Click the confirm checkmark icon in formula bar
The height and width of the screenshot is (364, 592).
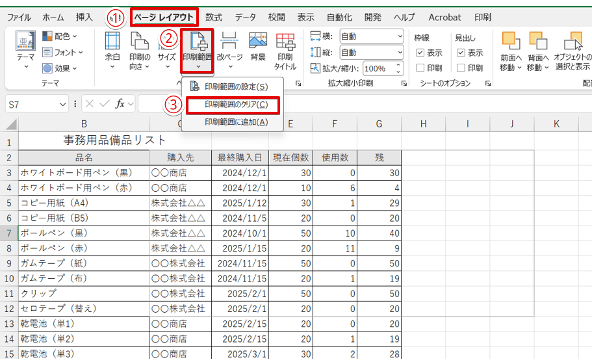pos(105,104)
